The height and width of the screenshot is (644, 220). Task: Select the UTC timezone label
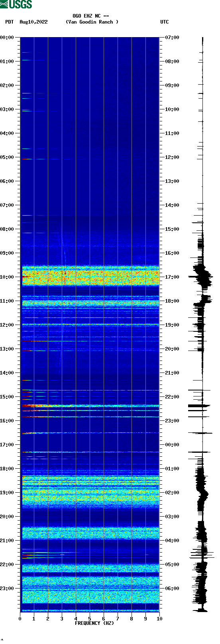pos(165,22)
